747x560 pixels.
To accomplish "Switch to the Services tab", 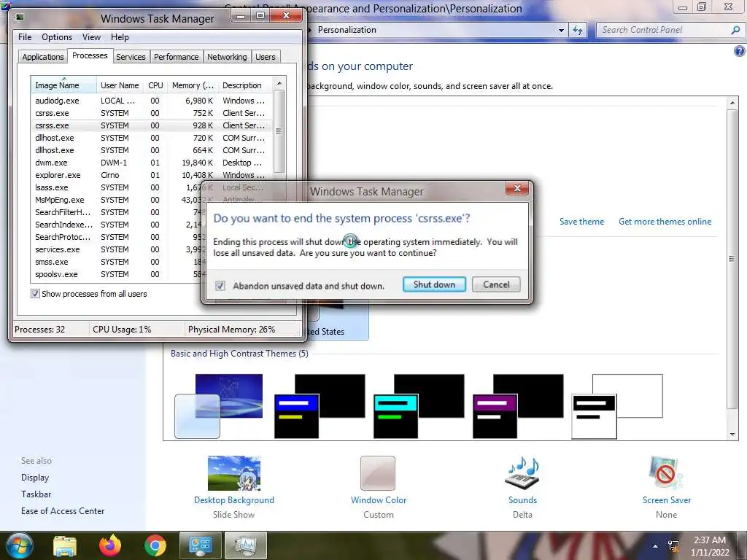I will point(131,57).
